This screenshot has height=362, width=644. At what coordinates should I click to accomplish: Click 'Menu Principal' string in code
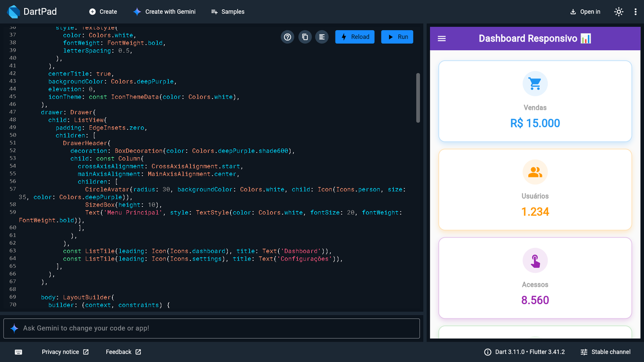coord(133,213)
